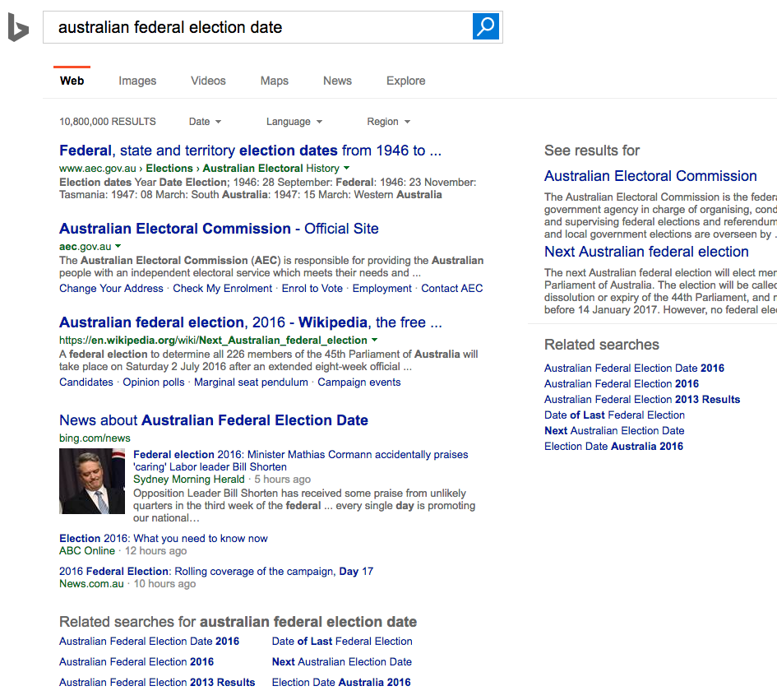Go to the News tab
The height and width of the screenshot is (700, 777).
(337, 81)
